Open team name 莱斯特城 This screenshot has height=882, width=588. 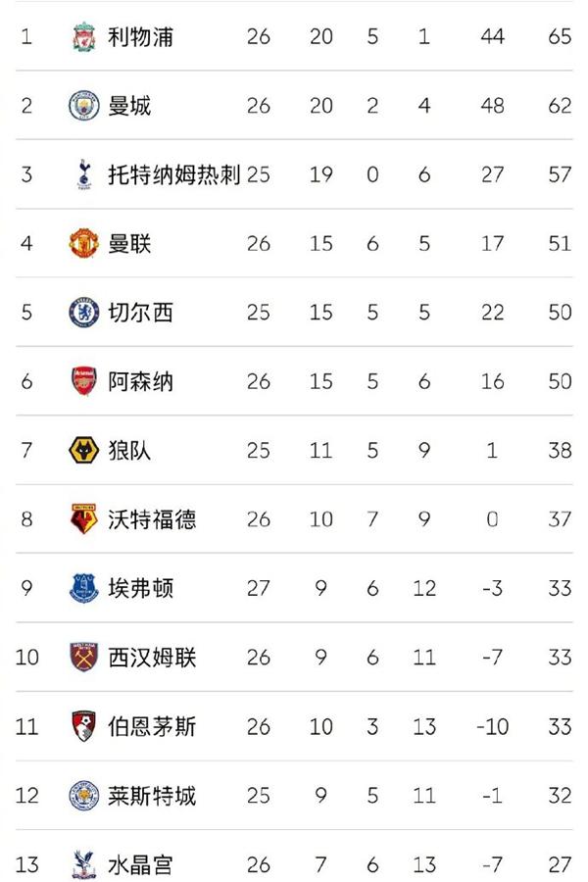(x=152, y=796)
